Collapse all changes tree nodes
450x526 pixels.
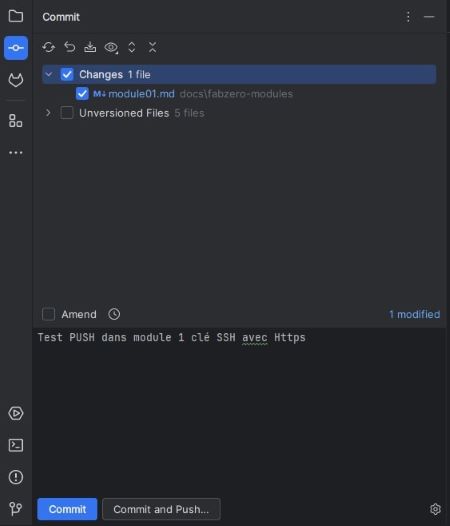[x=152, y=47]
